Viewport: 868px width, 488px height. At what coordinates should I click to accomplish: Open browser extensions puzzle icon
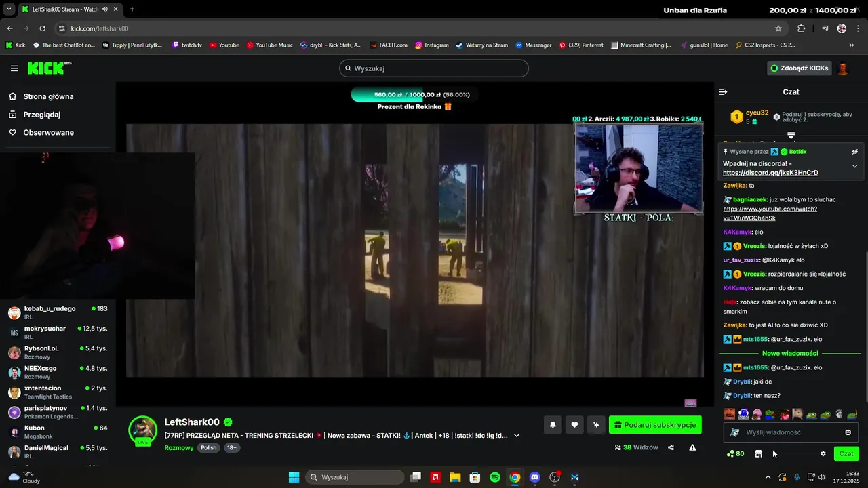(802, 28)
